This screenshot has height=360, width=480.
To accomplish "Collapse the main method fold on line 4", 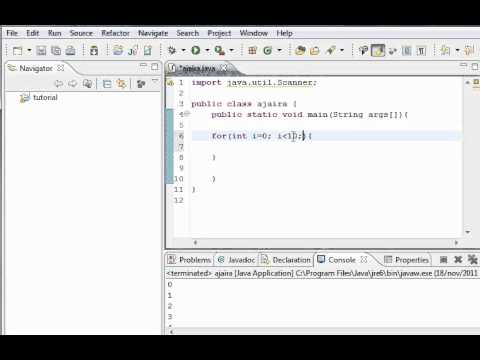I will coord(187,114).
